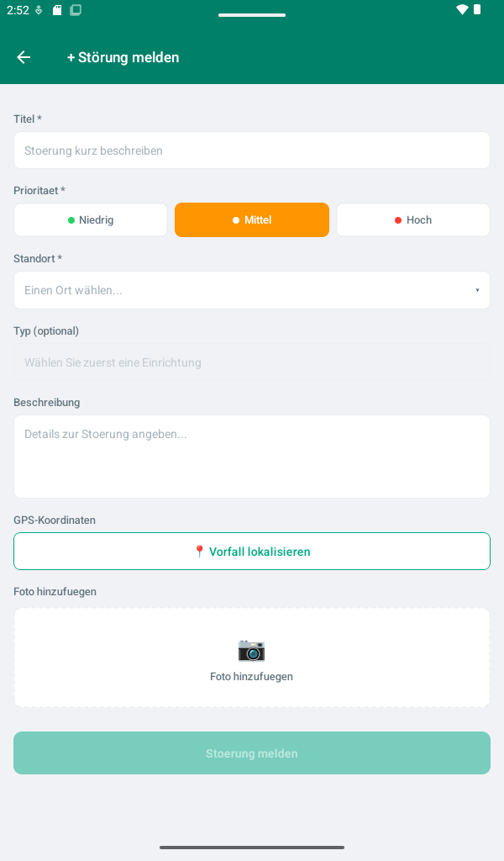Tap the battery status icon
Image resolution: width=504 pixels, height=861 pixels.
pos(477,9)
